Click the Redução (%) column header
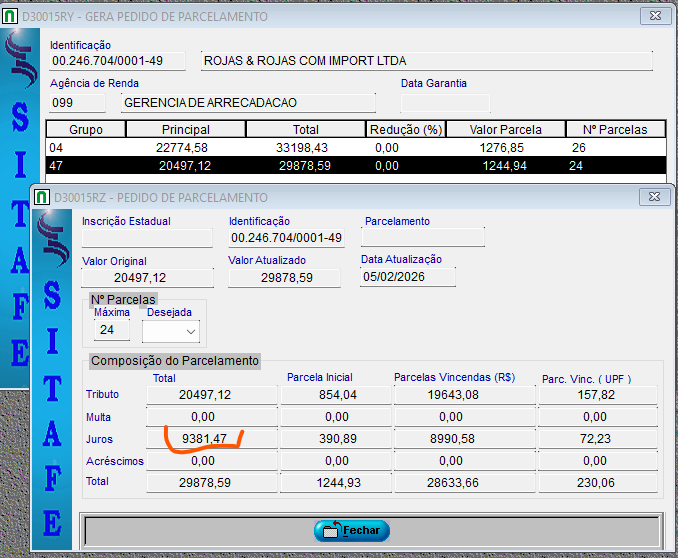 [405, 129]
